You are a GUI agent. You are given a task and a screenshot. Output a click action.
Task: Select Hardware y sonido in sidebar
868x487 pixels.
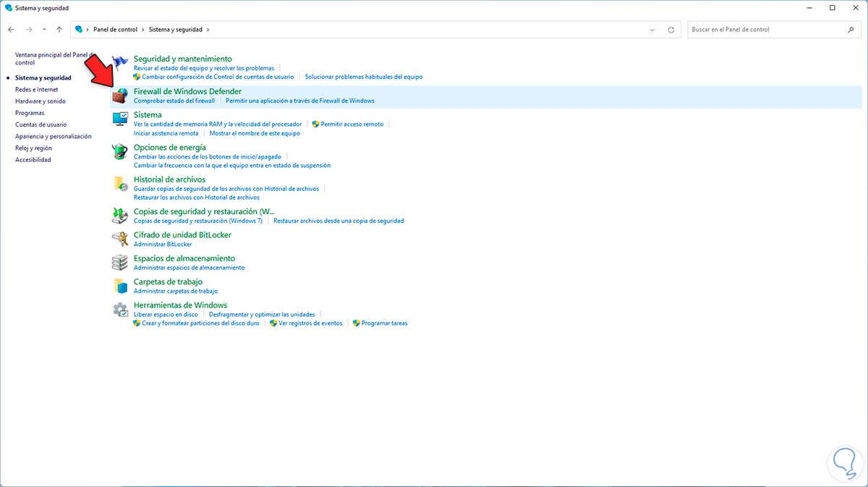[41, 101]
